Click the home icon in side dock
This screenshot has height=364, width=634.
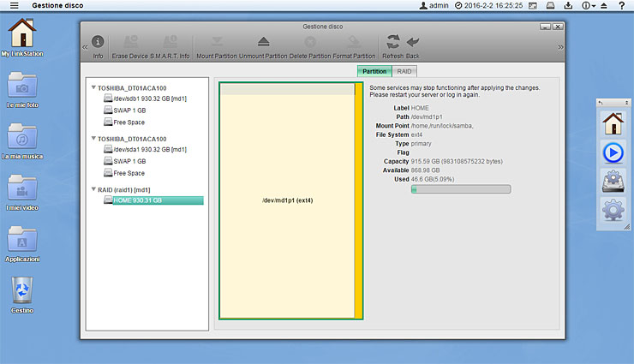coord(613,123)
